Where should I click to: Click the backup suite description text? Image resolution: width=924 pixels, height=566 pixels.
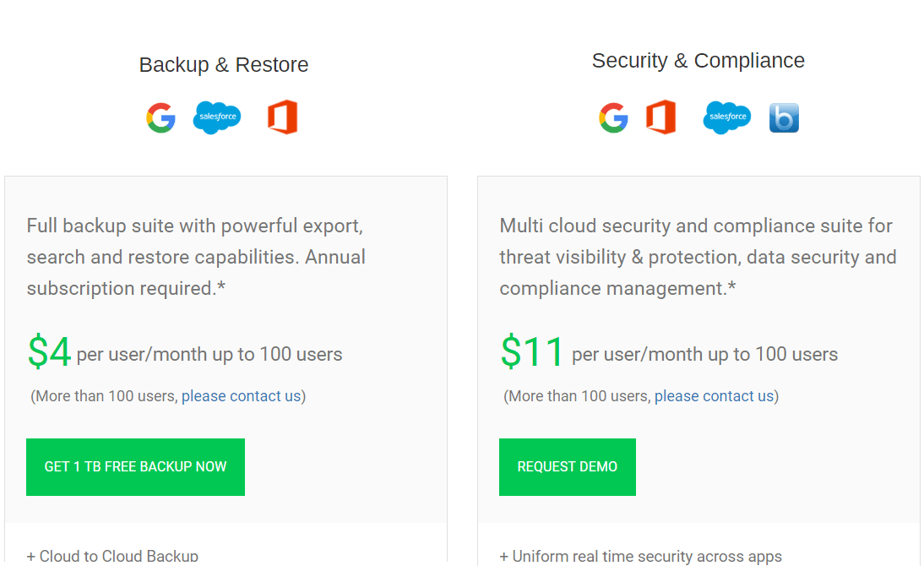click(194, 257)
